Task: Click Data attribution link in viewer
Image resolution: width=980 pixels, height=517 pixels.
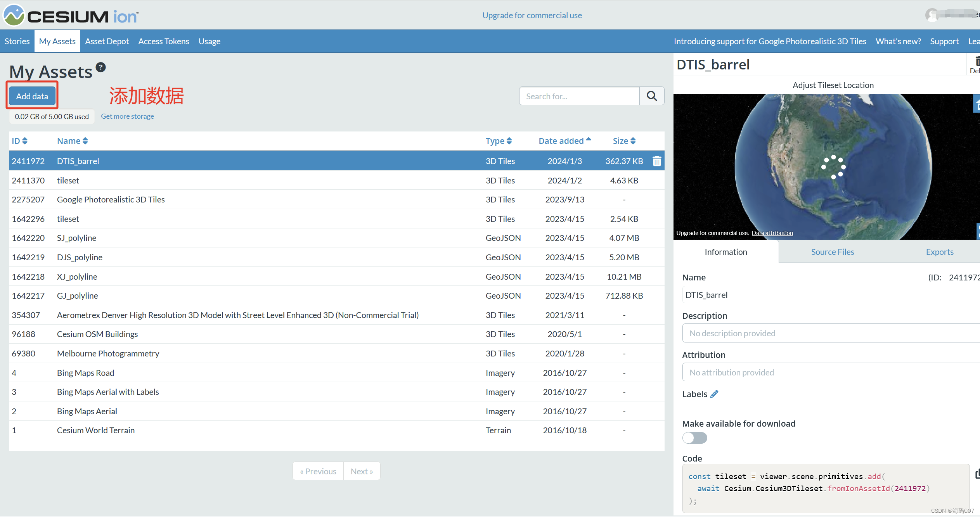Action: 772,233
